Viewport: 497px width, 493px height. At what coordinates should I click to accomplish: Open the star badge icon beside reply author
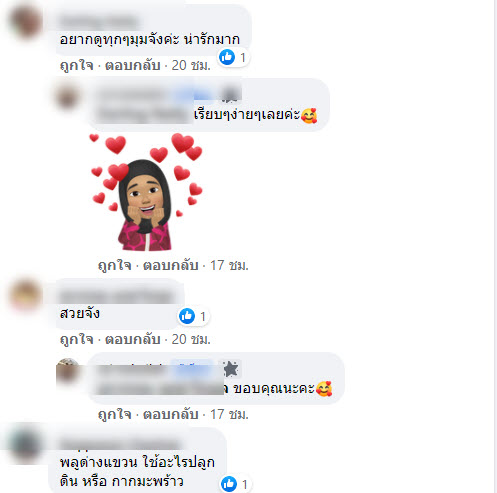click(x=231, y=369)
